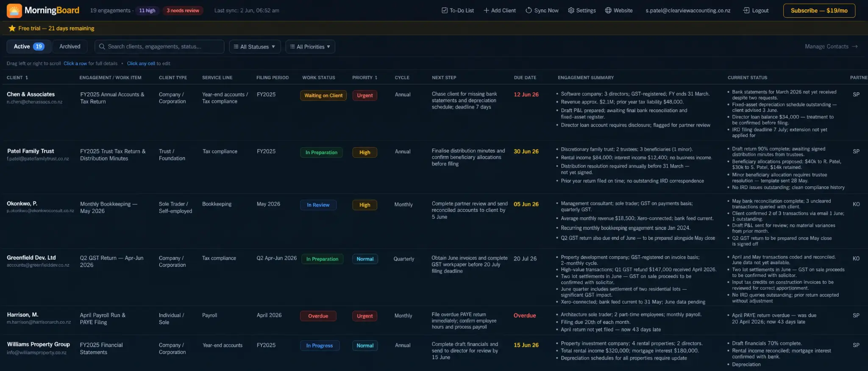Switch to the Archived tab
868x371 pixels.
point(70,47)
